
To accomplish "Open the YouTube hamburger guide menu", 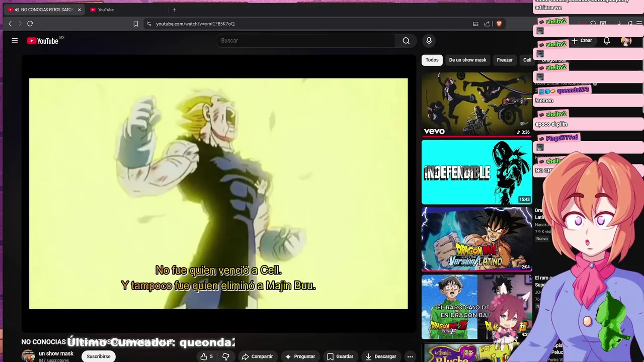I will click(15, 41).
